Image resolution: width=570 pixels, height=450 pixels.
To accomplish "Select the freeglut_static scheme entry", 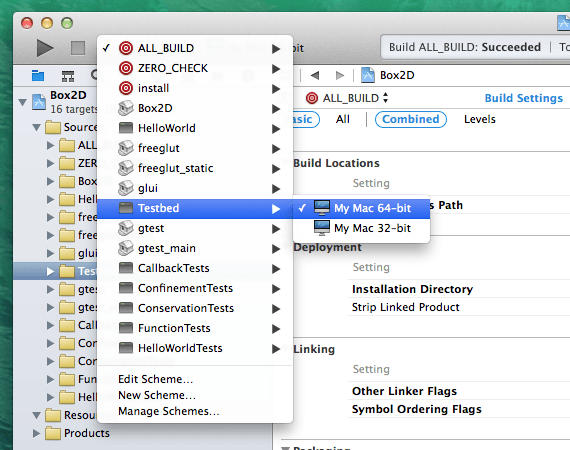I will point(195,168).
